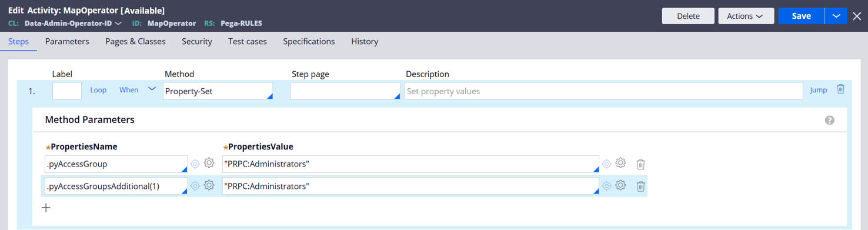Click target icon beside first PropertiesValue field

pos(606,164)
